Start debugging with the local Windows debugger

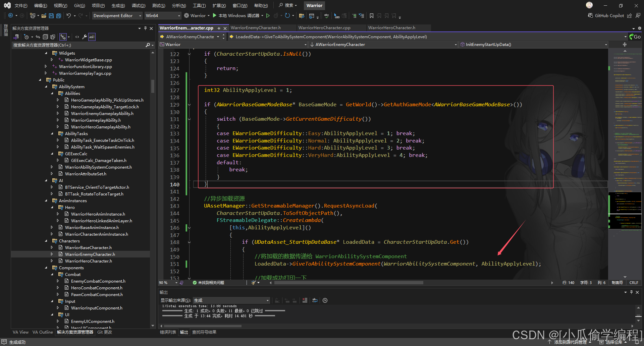pyautogui.click(x=215, y=16)
